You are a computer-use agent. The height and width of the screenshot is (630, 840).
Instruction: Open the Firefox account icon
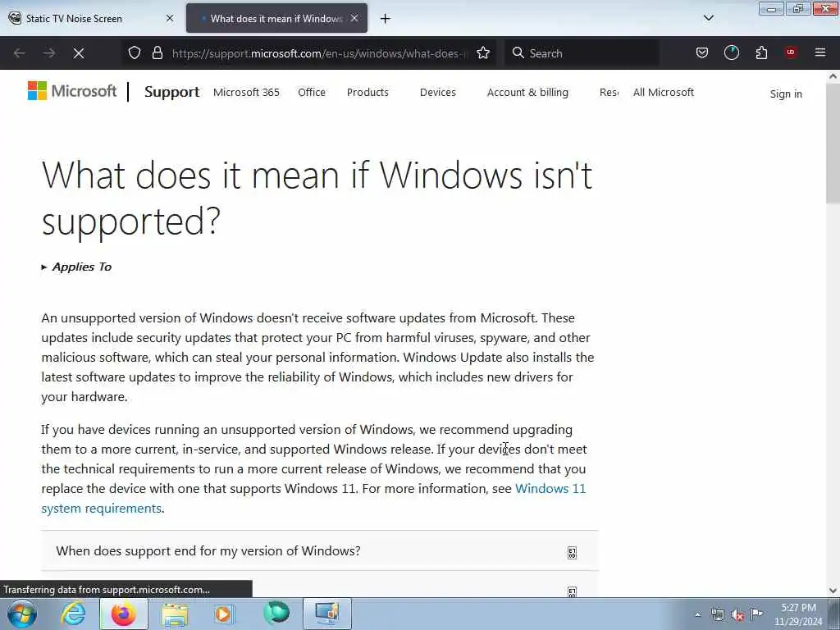coord(731,52)
